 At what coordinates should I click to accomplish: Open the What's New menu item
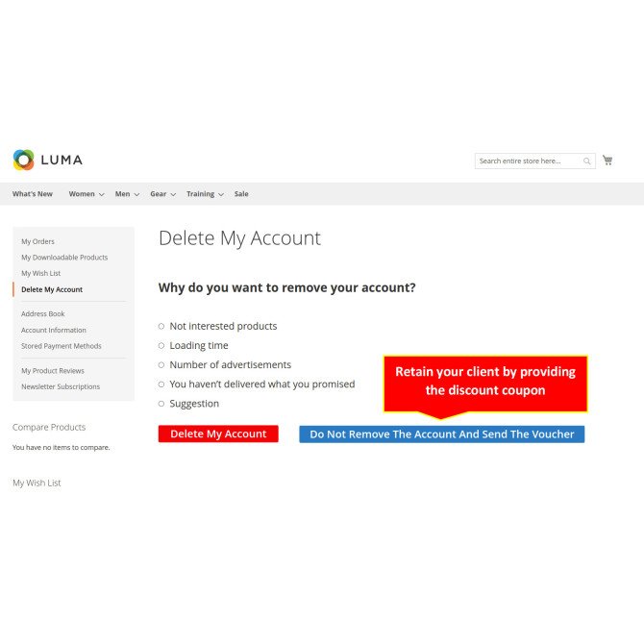(x=33, y=194)
